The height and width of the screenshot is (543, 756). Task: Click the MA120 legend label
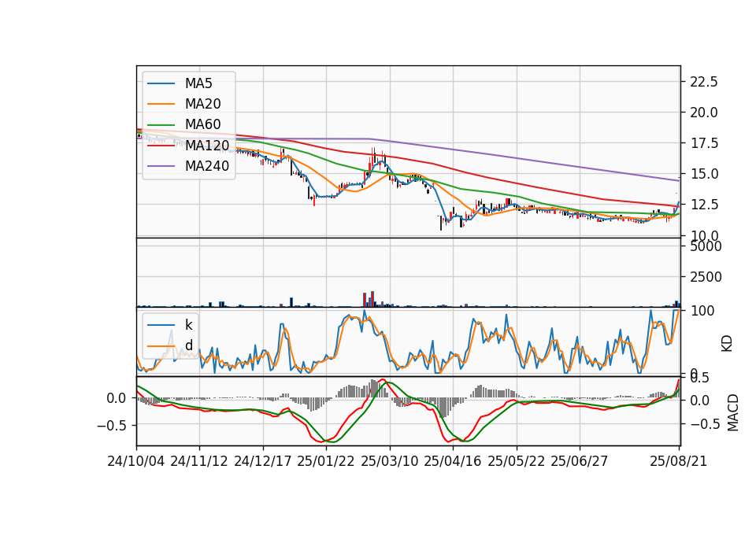click(x=207, y=146)
